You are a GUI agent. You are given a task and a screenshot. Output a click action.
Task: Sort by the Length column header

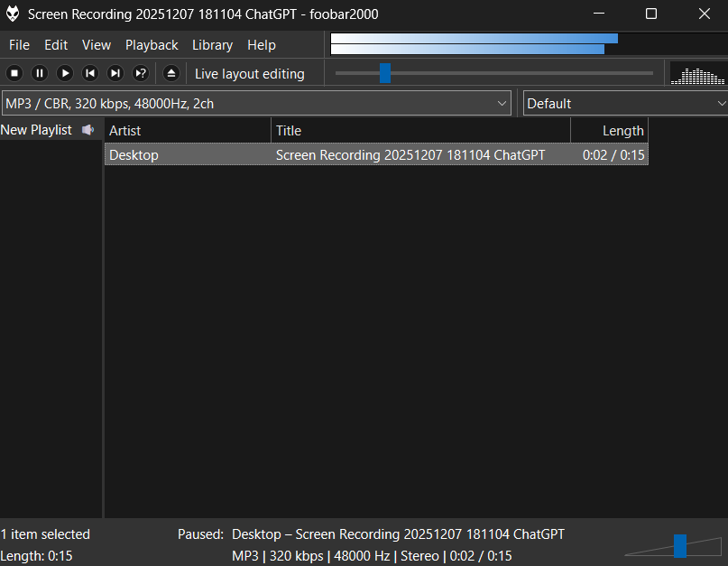(609, 131)
